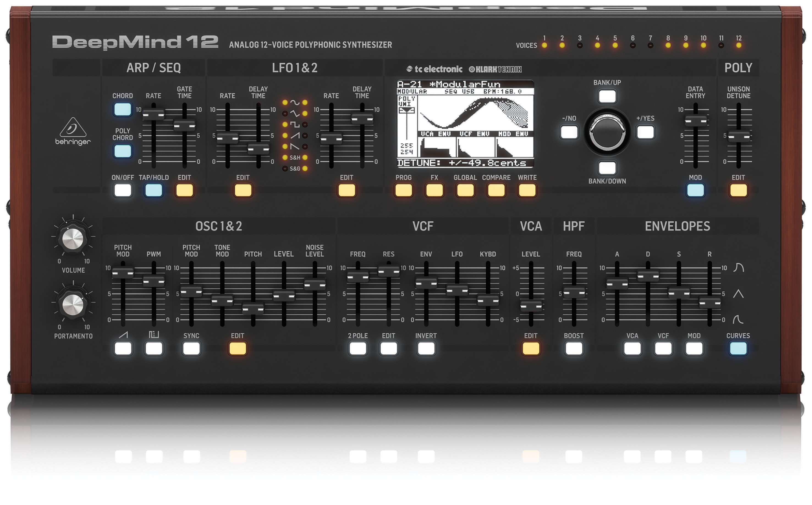The image size is (812, 505).
Task: Click the bottom envelope curve shape icon
Action: [x=738, y=320]
